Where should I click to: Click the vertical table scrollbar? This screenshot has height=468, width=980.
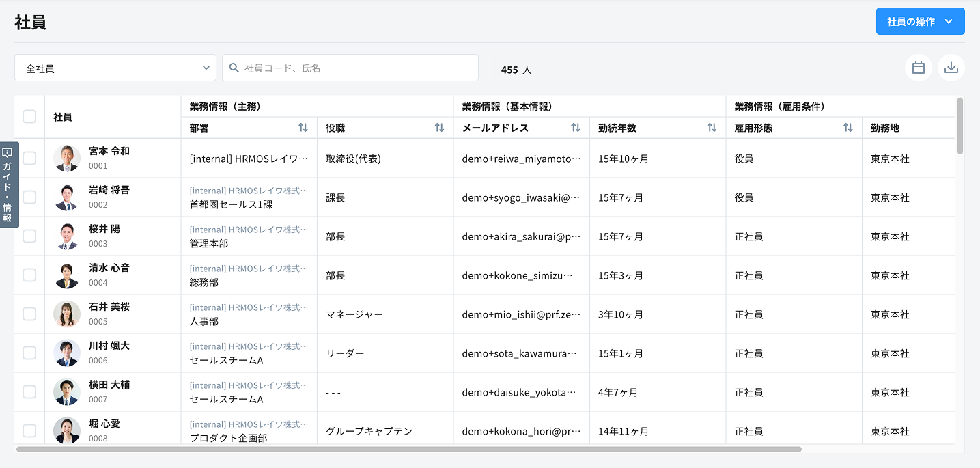(x=960, y=125)
